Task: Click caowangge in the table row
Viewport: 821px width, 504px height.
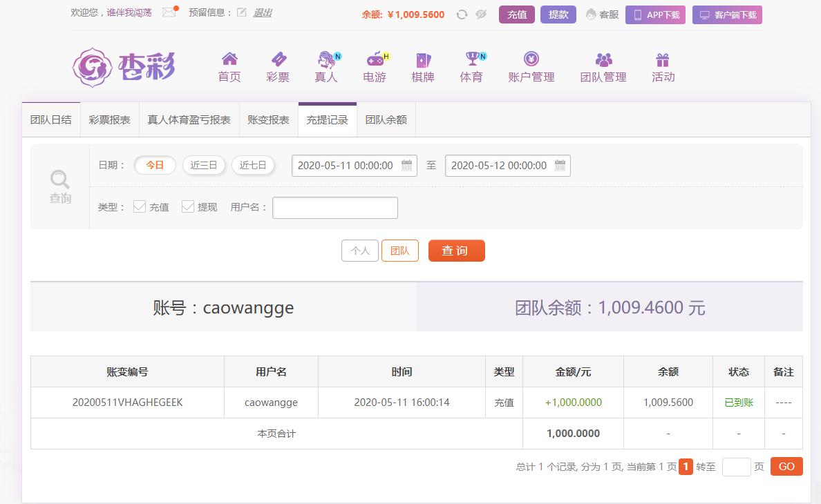Action: (x=271, y=403)
